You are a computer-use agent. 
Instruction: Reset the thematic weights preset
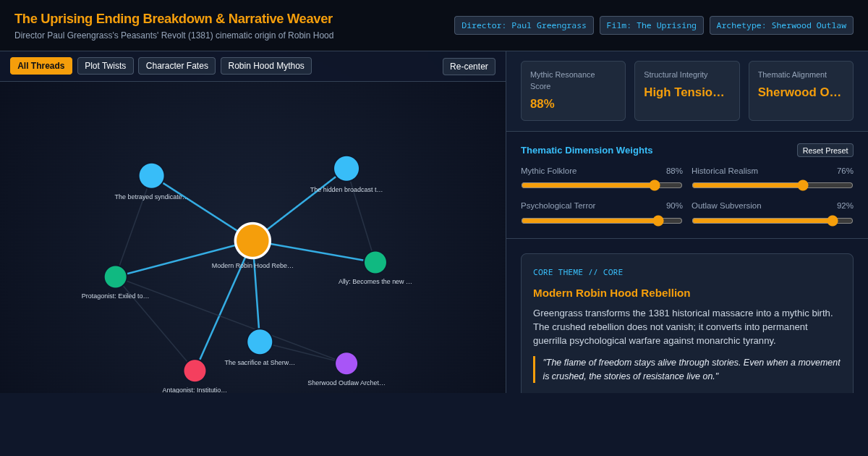(x=825, y=151)
